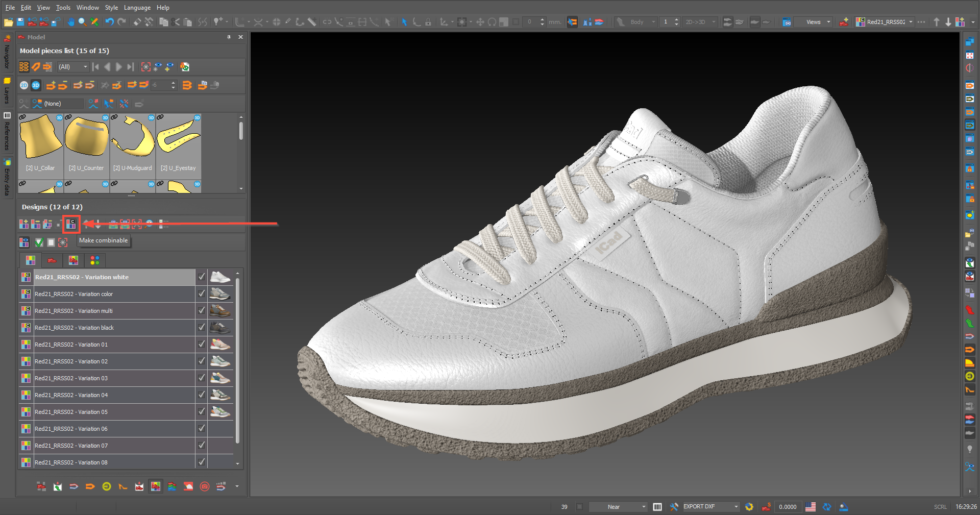This screenshot has height=515, width=980.
Task: Click the check all designs green checkmark
Action: [x=39, y=242]
